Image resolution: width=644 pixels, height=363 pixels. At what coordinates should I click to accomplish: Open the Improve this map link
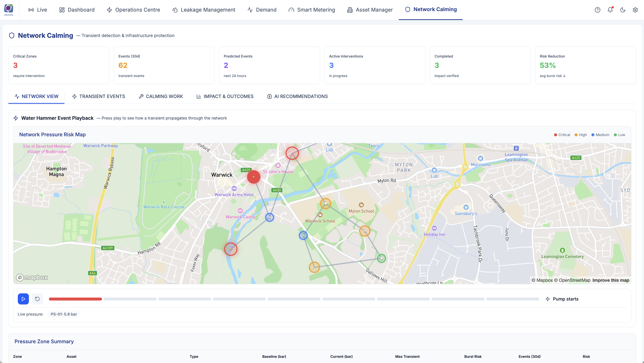click(x=610, y=280)
